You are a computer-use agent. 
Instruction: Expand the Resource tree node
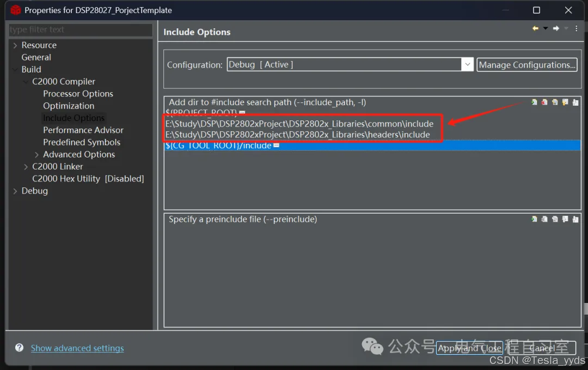point(15,45)
